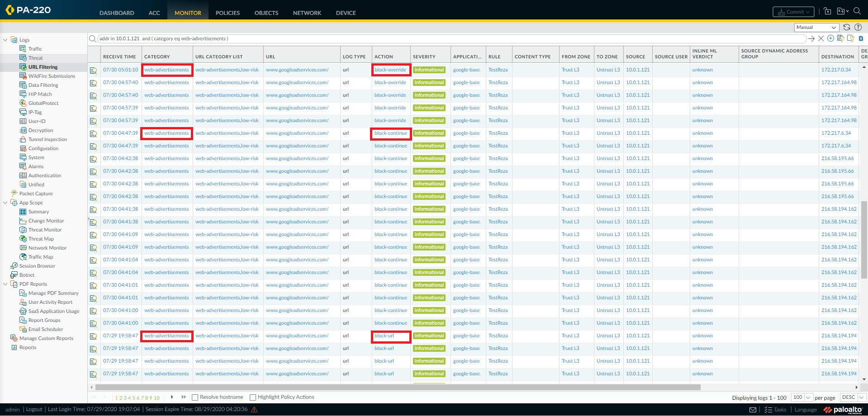Collapse the PDF Reports tree node
Screen dimensions: 868x416
point(5,284)
